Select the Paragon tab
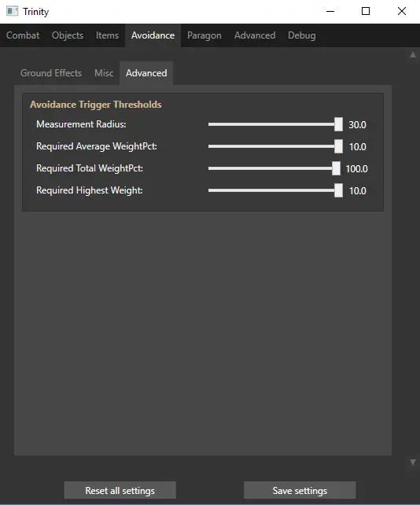 click(x=204, y=35)
